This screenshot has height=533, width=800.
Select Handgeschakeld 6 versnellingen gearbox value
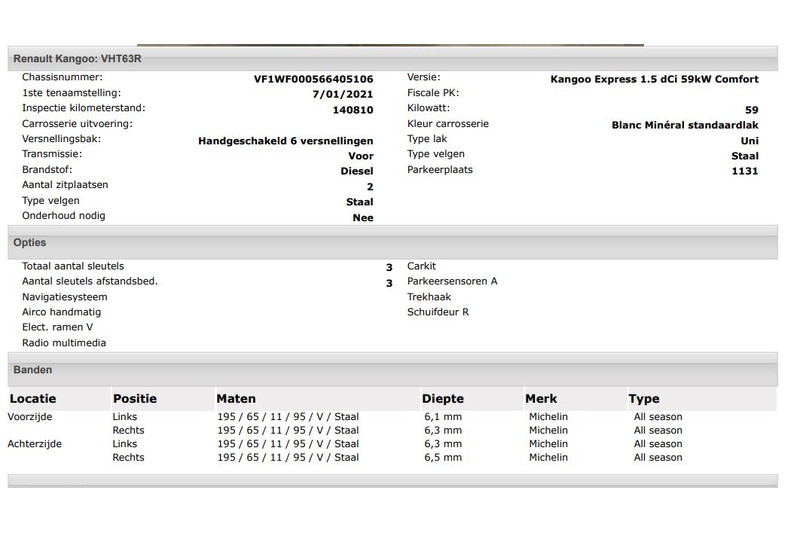pos(285,141)
